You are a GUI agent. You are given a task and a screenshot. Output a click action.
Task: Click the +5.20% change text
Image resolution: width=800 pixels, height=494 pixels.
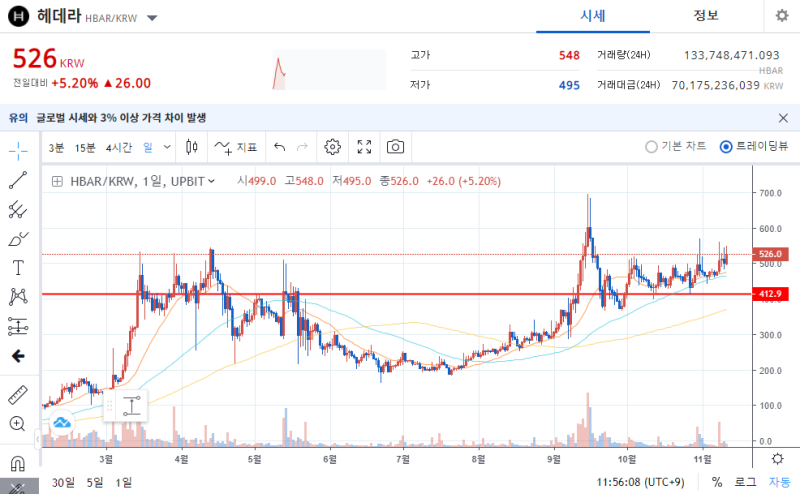pyautogui.click(x=74, y=83)
